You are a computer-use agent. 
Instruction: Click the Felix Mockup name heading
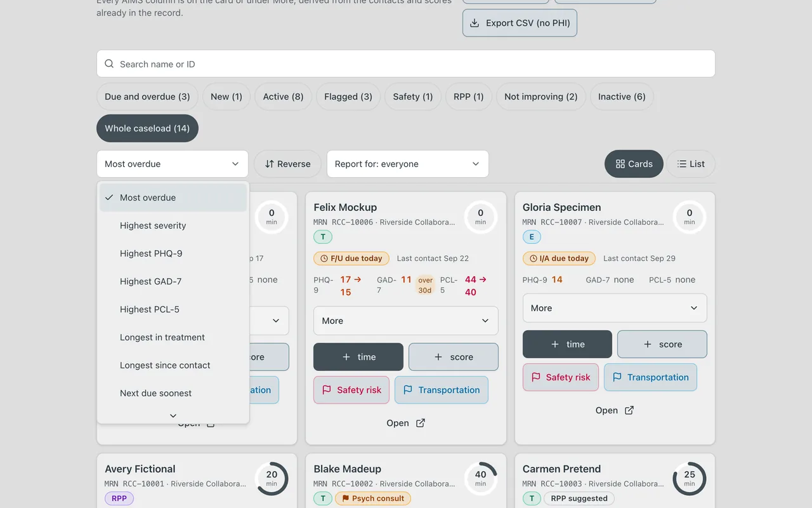[345, 207]
